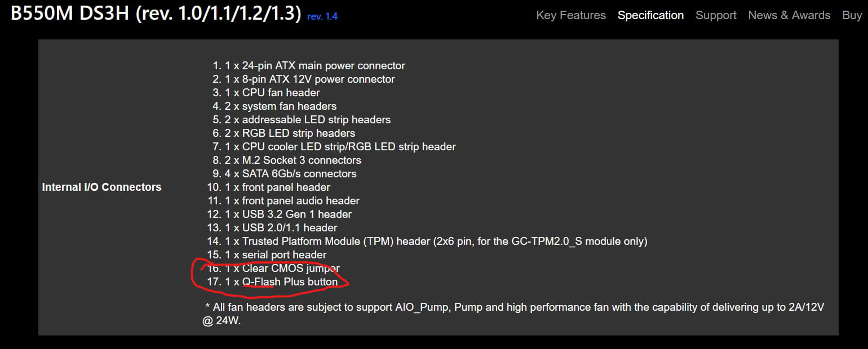Click the Internal I/O Connectors label
The height and width of the screenshot is (349, 868).
tap(101, 187)
